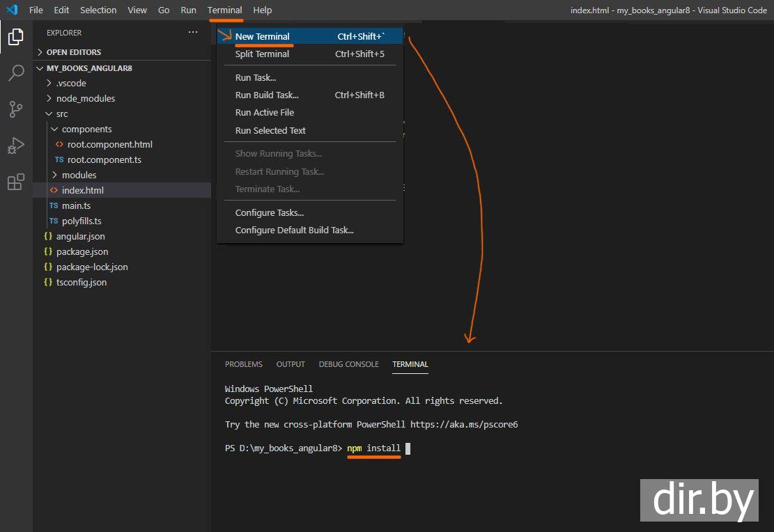Switch to the Debug Console tab
This screenshot has height=532, width=774.
point(348,364)
